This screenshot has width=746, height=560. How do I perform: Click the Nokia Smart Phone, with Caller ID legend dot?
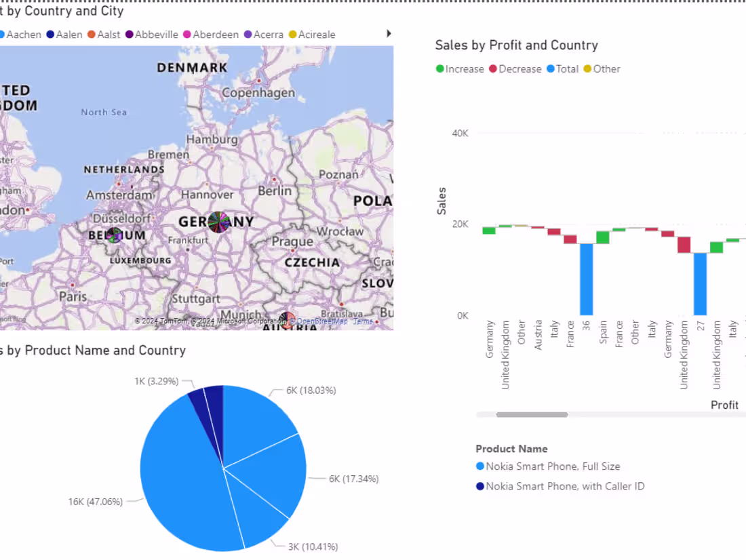(x=482, y=485)
